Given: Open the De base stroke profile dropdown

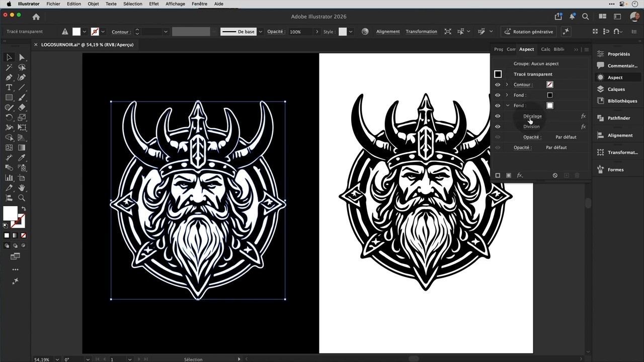Looking at the screenshot, I should coord(260,32).
